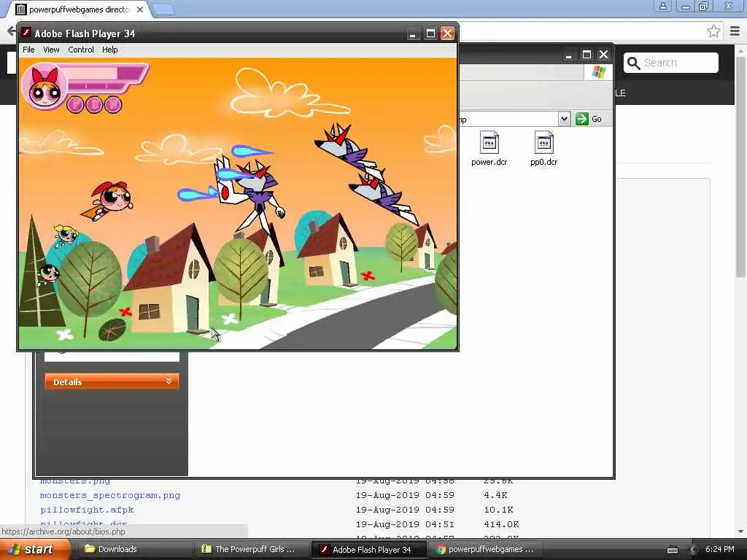Bookmark page with the star icon
This screenshot has height=560, width=747.
pos(713,31)
